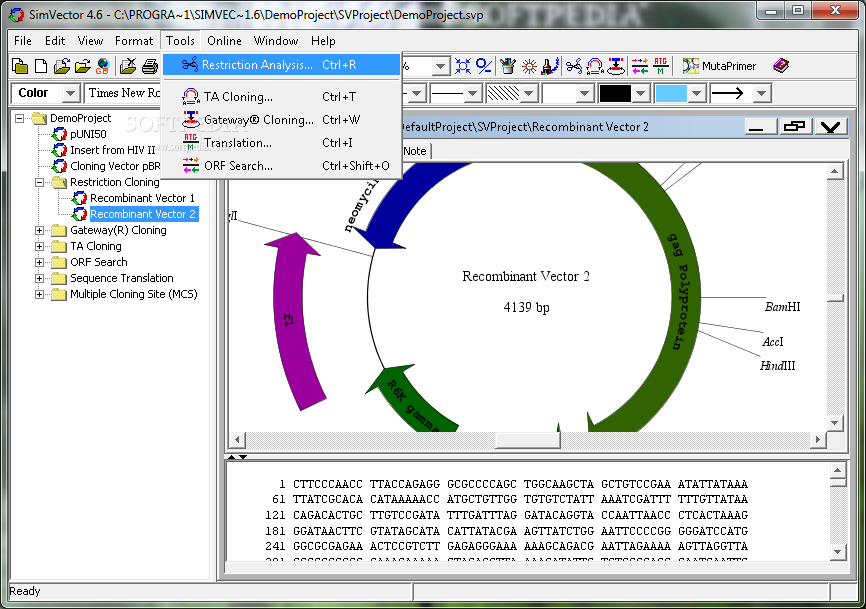Screen dimensions: 866x609
Task: Click the white fill color swatch
Action: click(x=559, y=93)
